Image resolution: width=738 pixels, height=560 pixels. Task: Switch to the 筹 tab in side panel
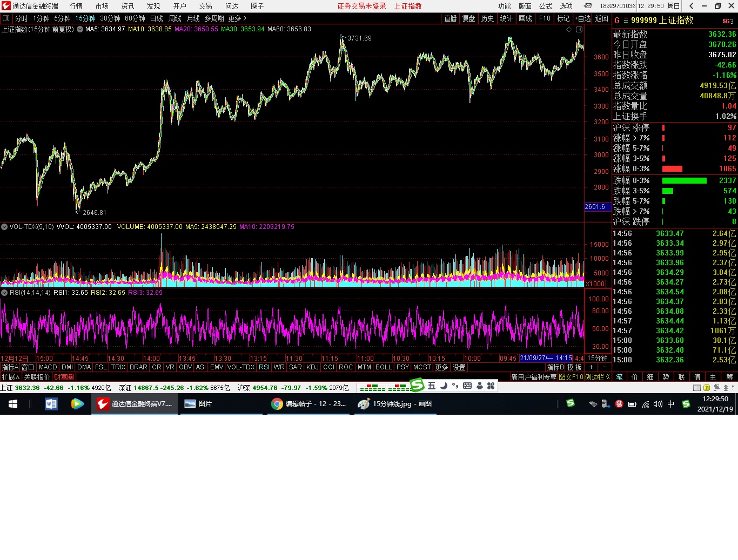coord(729,377)
